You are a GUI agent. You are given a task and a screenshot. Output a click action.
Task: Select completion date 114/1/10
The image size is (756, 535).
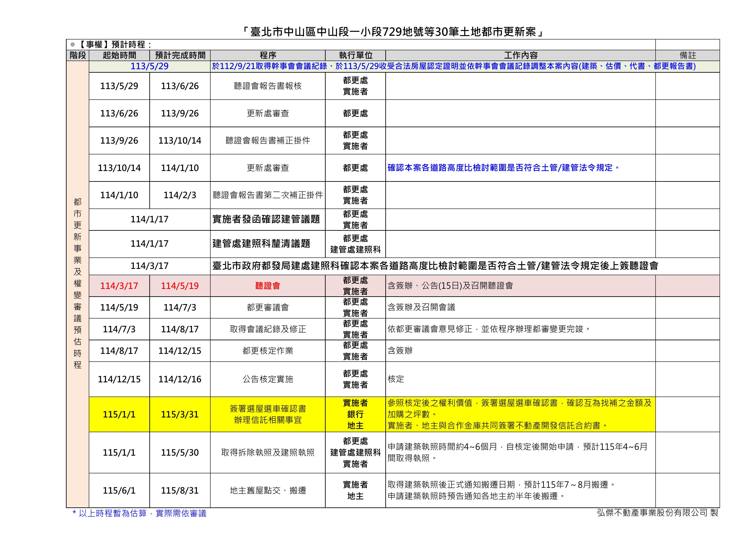(x=180, y=168)
